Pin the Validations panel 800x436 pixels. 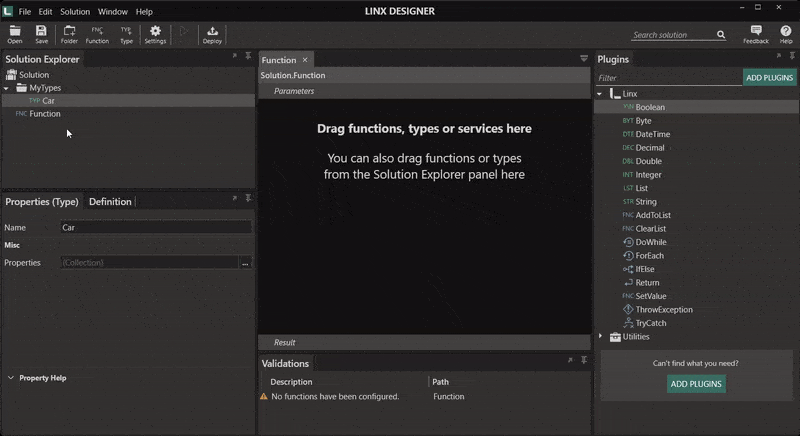[584, 360]
